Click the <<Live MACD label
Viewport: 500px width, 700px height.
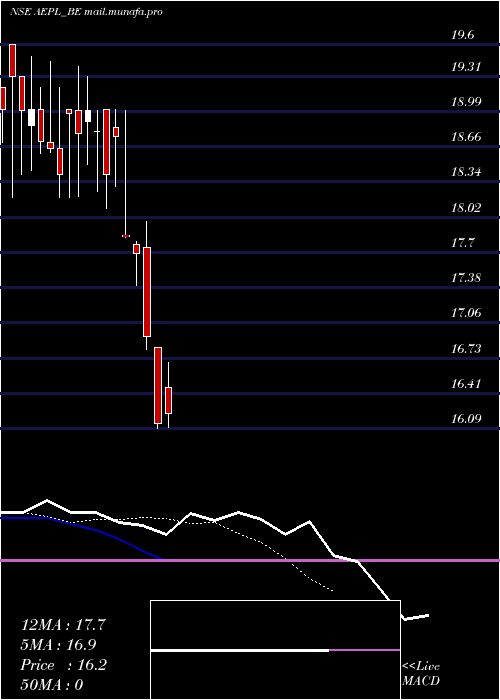coord(421,674)
